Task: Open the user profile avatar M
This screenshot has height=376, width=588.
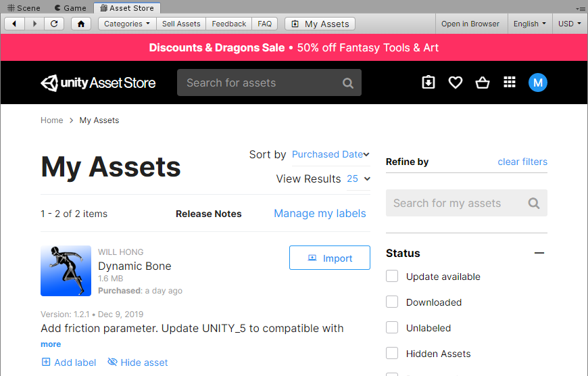Action: tap(538, 83)
